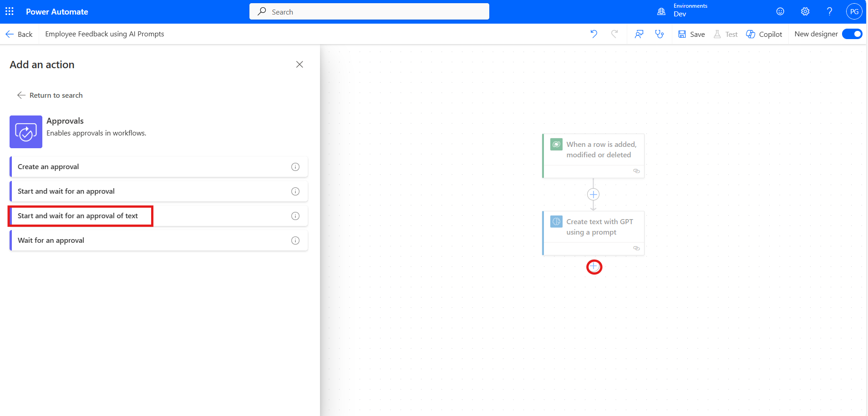Open the flow checker stethoscope icon
The image size is (868, 416).
659,34
